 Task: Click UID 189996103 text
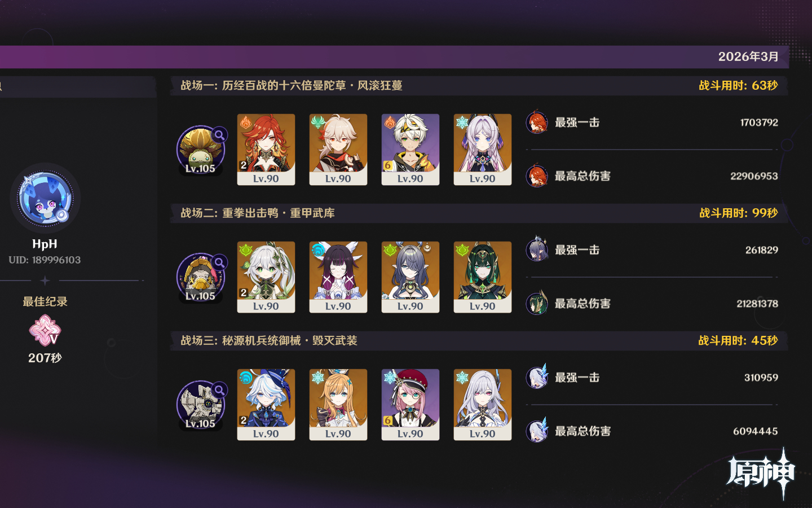(45, 260)
